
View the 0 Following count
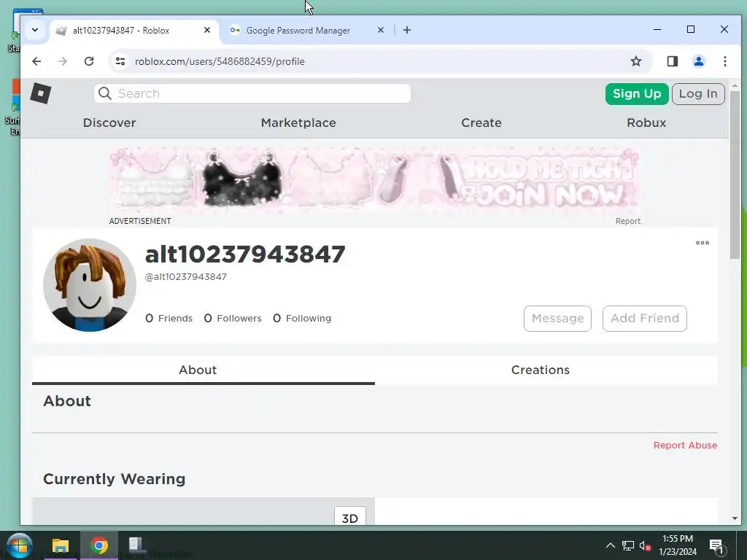coord(302,318)
